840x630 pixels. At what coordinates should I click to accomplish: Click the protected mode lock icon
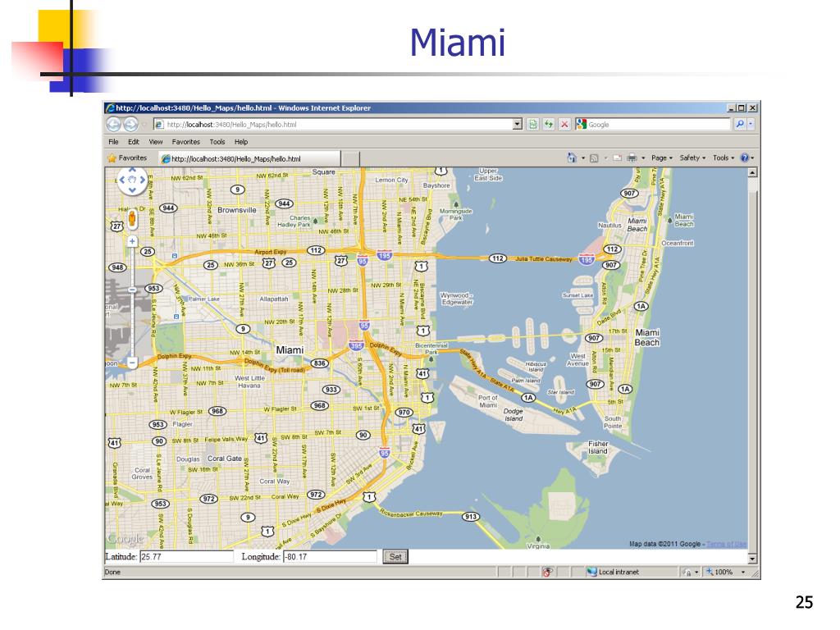687,572
